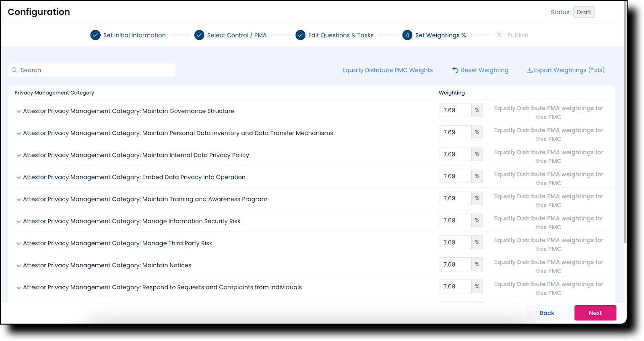Expand Respond to Requests and Complaints row
Screen dimensions: 644x341
(x=19, y=288)
